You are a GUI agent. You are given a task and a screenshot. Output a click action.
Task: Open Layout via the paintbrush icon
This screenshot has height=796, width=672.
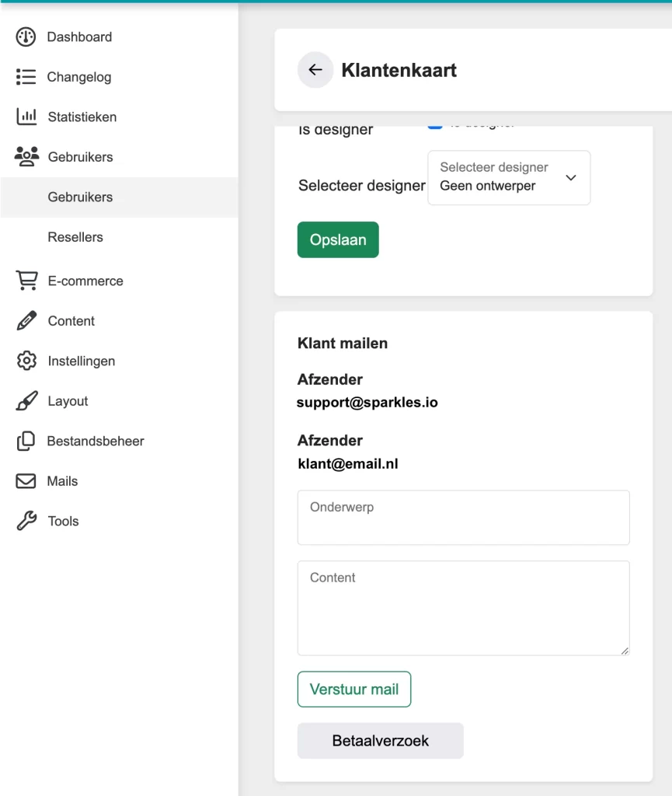tap(26, 400)
